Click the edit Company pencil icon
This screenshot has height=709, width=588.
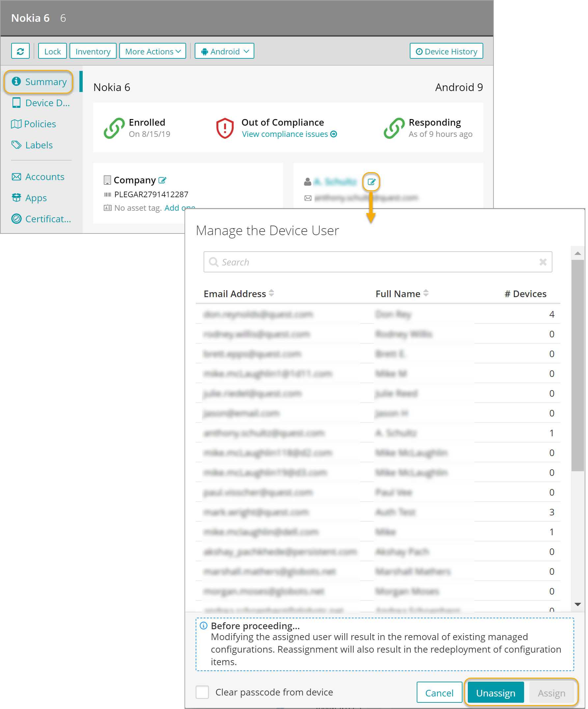(162, 180)
